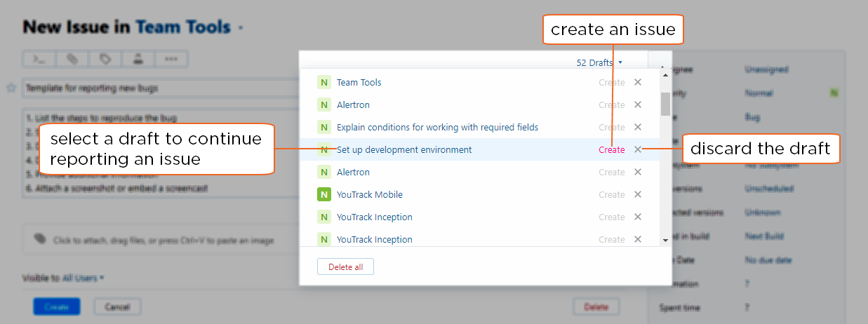Toggle the star next to summary field

pos(11,88)
